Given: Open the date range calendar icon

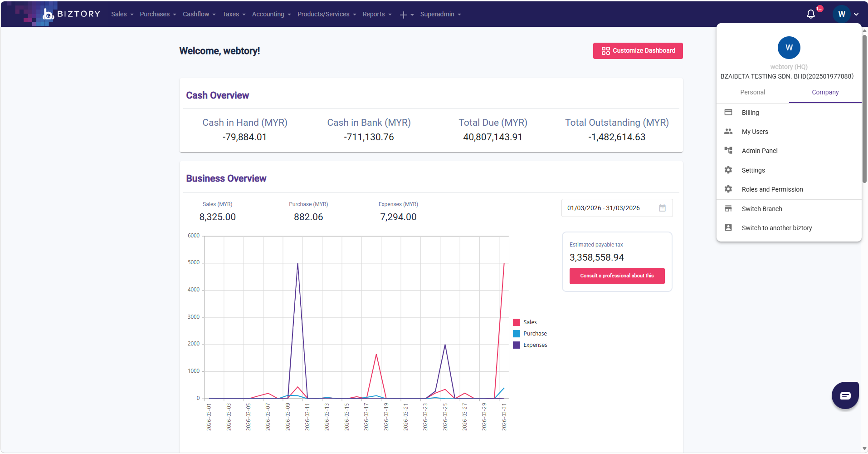Looking at the screenshot, I should 663,208.
